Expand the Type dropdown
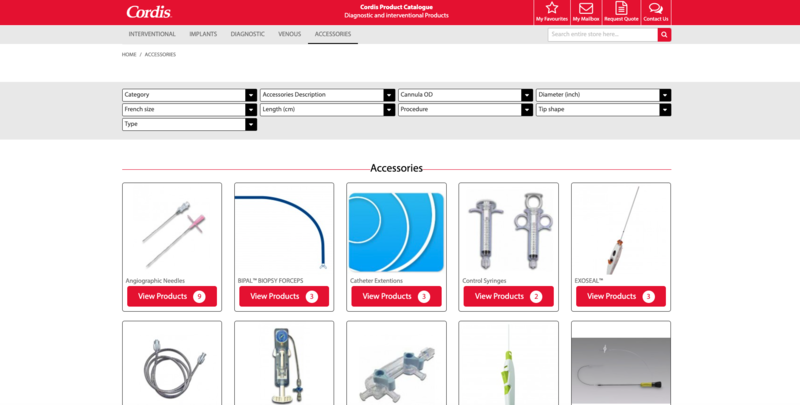The height and width of the screenshot is (405, 800). 189,124
